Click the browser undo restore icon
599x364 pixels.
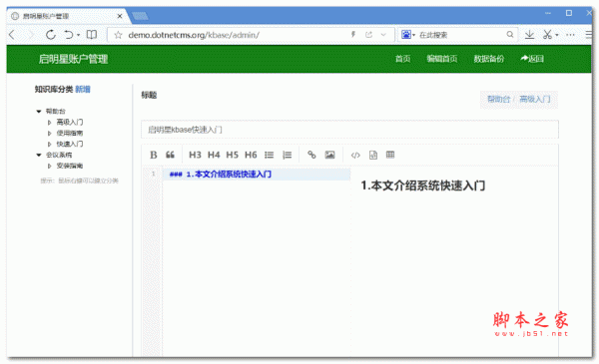tap(68, 35)
